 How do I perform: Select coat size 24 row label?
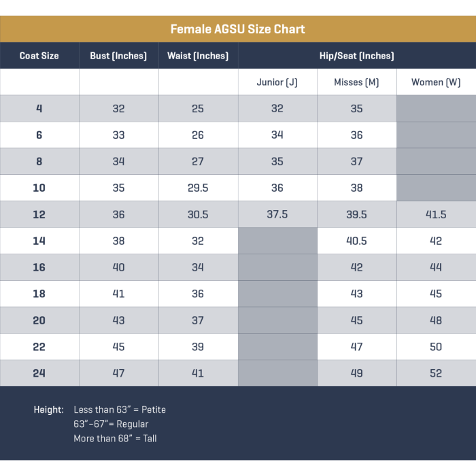(39, 373)
